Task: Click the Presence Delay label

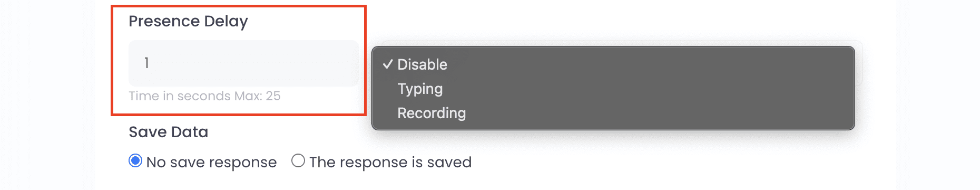Action: (x=188, y=22)
